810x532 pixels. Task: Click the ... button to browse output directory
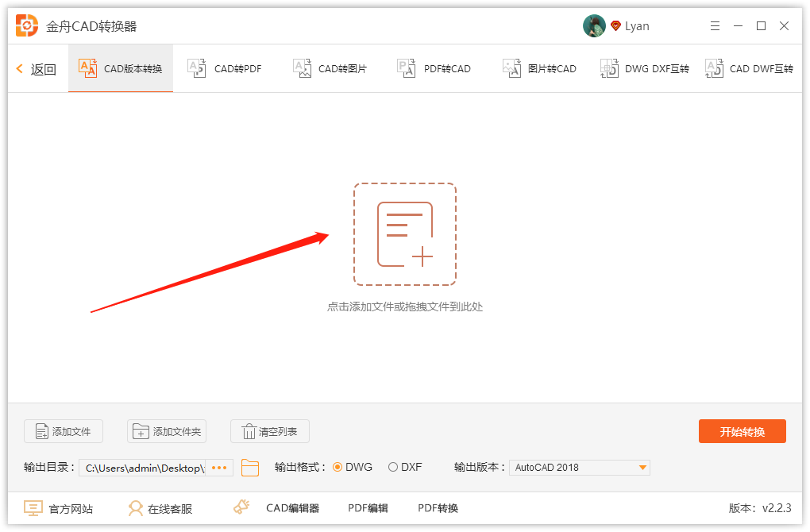[219, 468]
